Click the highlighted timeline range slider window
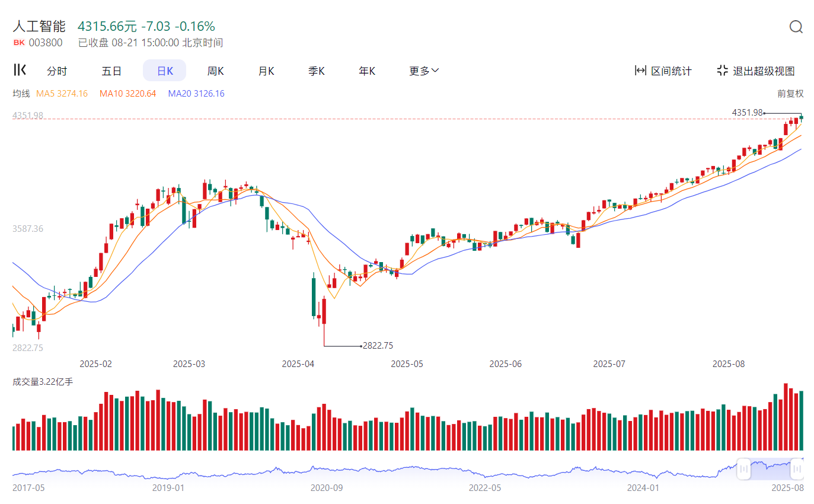Screen dimensions: 814x504 771,468
